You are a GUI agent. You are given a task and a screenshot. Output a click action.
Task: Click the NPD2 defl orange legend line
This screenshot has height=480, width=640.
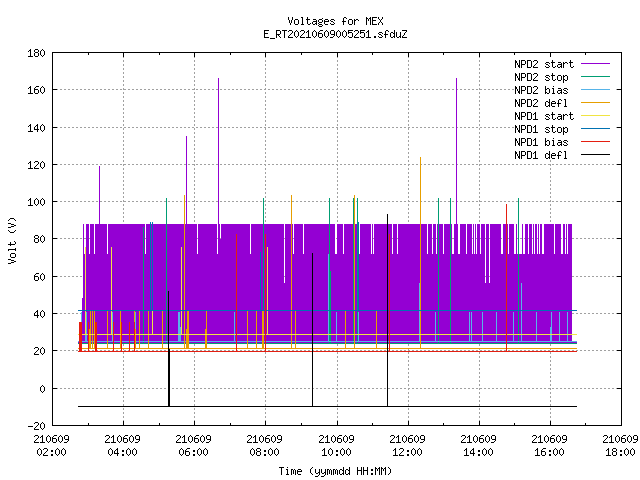click(x=595, y=103)
